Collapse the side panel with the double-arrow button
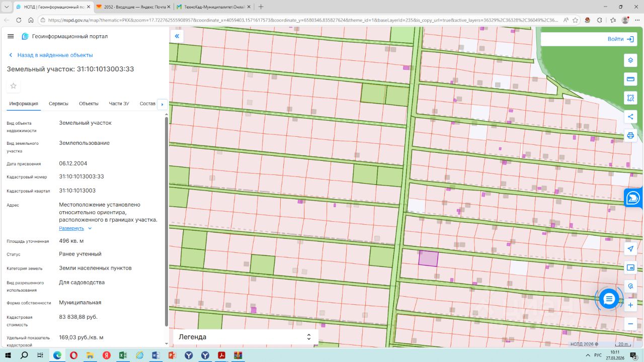 177,36
